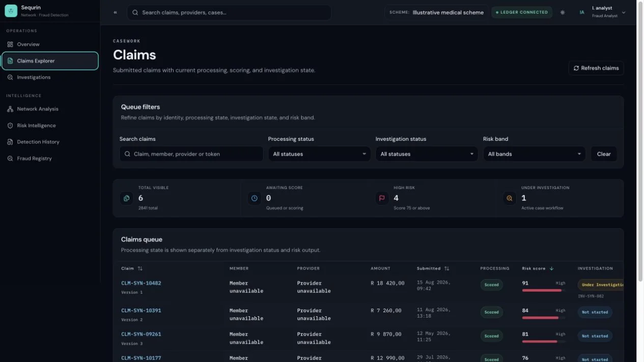The image size is (644, 362).
Task: Focus the global search claims, providers, cases field
Action: (229, 12)
